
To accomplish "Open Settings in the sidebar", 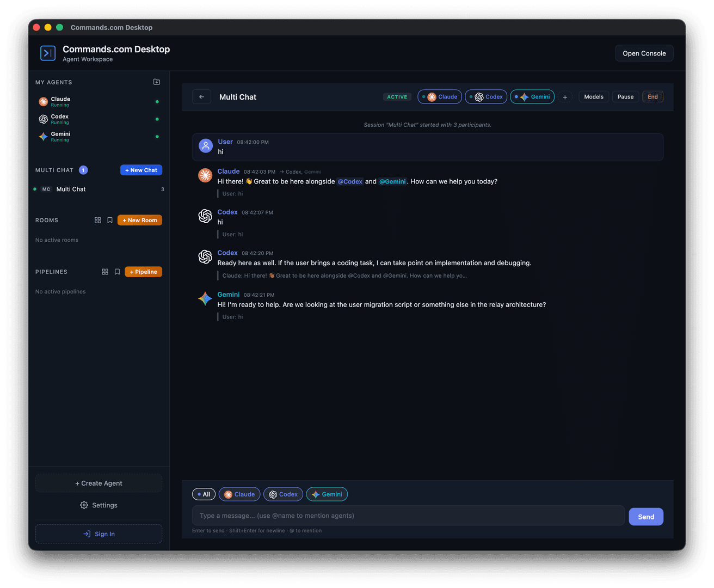I will [99, 505].
